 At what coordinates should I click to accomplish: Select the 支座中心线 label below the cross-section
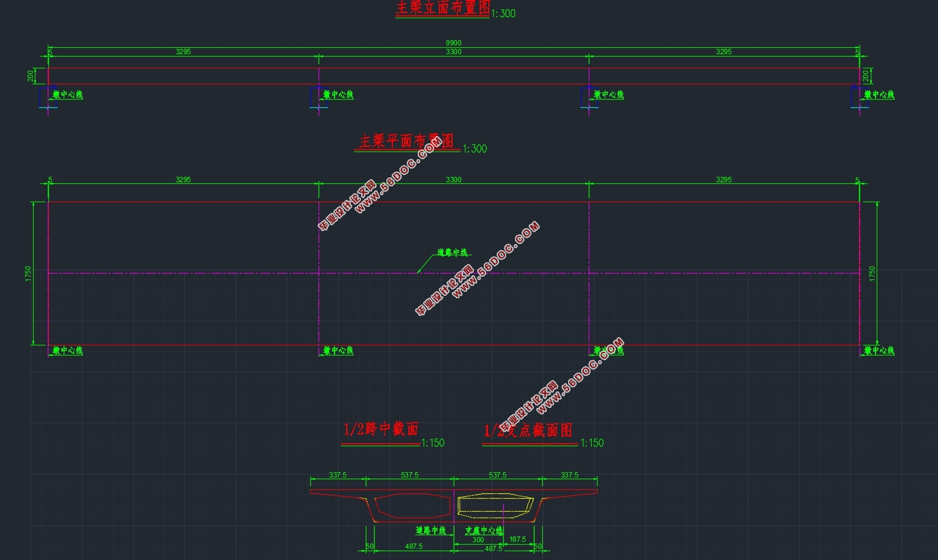pyautogui.click(x=484, y=531)
